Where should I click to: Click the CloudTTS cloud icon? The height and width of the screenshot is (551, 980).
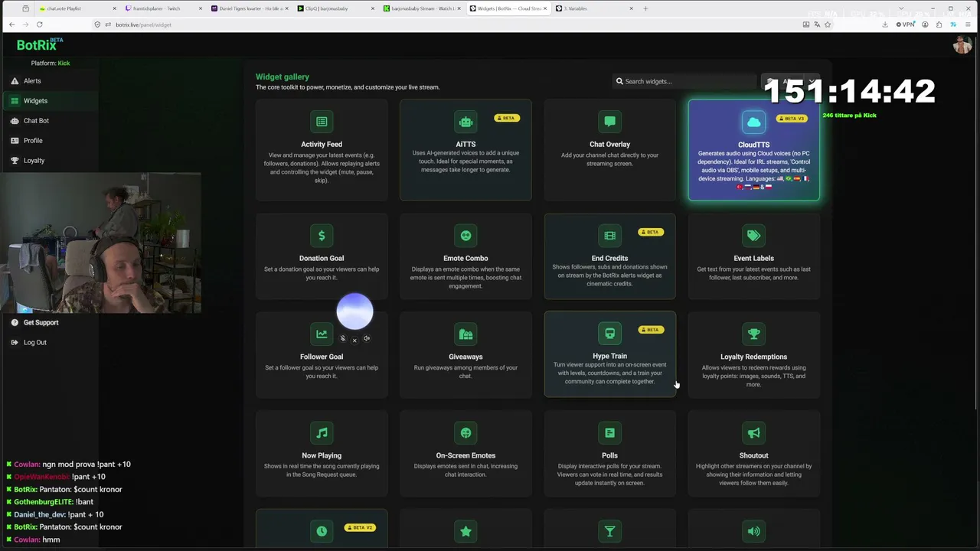(x=753, y=122)
